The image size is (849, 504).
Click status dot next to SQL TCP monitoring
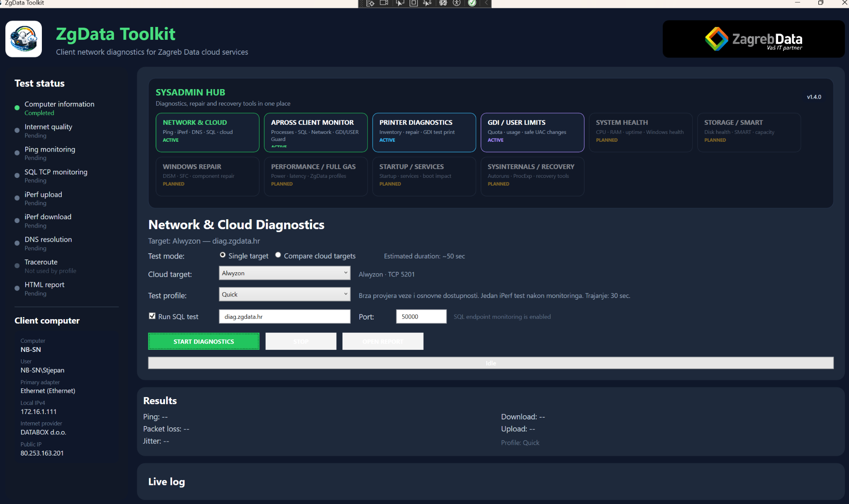point(17,175)
